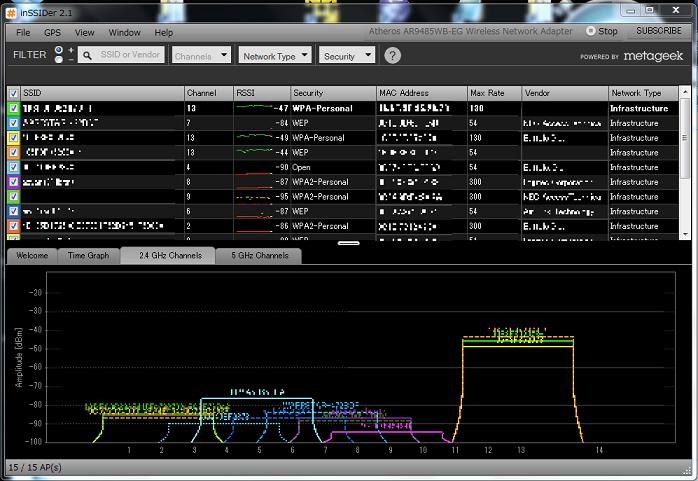Click the Stop button's round icon
Screen dimensions: 698x481
591,31
